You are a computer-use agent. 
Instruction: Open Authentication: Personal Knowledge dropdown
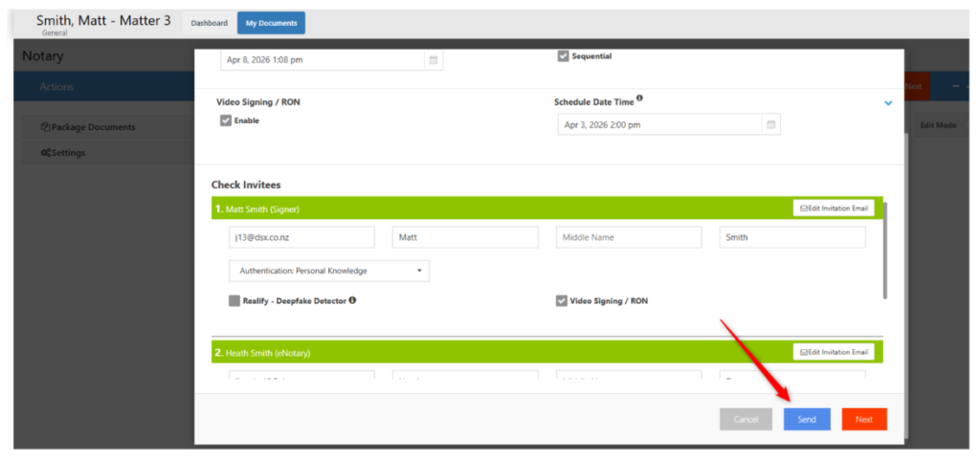pyautogui.click(x=329, y=271)
